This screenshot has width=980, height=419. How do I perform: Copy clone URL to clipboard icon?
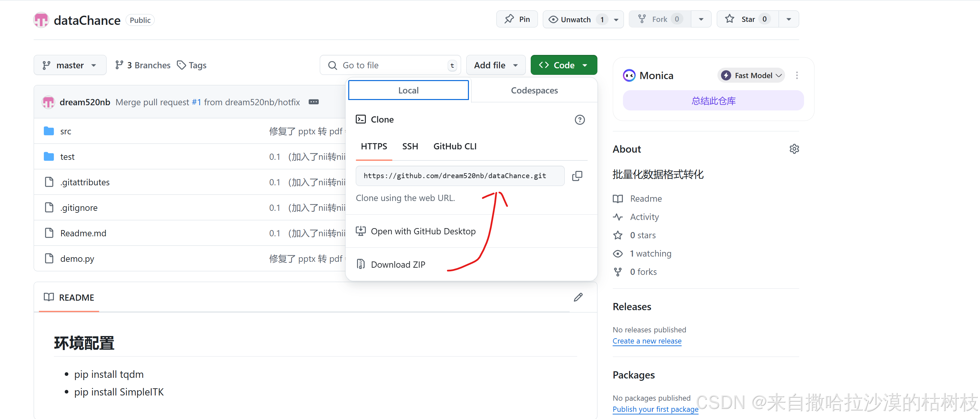577,176
